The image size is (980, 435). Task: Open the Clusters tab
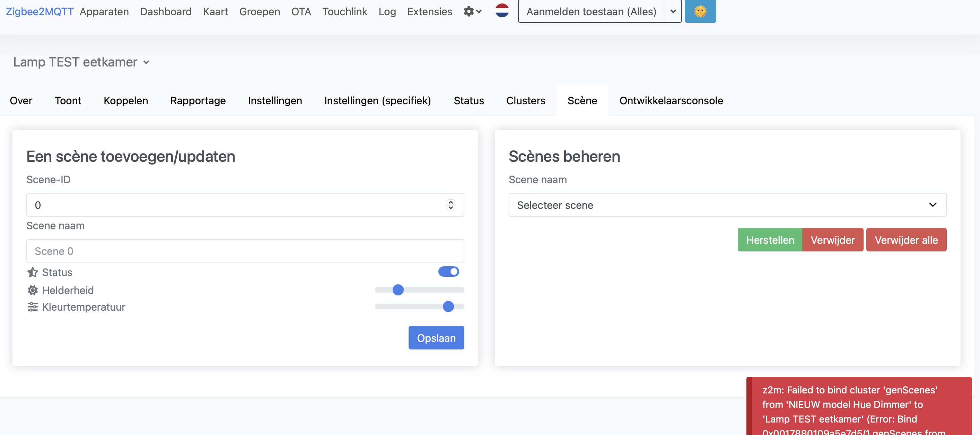(525, 100)
